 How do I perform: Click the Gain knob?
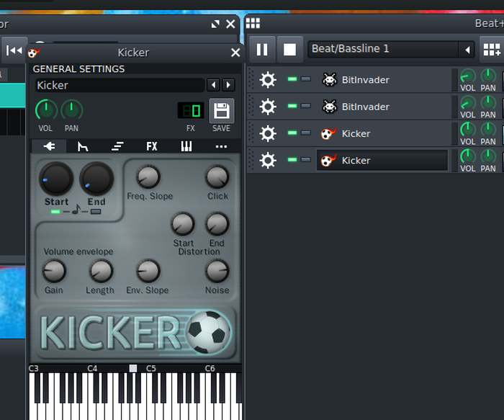pyautogui.click(x=54, y=271)
